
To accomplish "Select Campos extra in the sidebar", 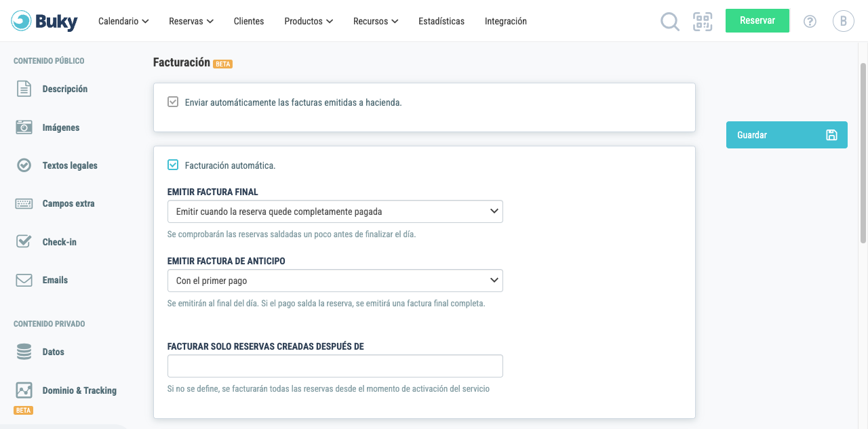I will pyautogui.click(x=68, y=203).
